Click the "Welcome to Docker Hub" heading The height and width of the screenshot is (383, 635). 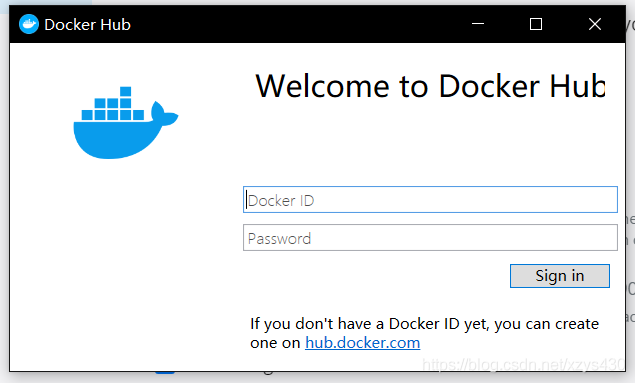pyautogui.click(x=430, y=86)
